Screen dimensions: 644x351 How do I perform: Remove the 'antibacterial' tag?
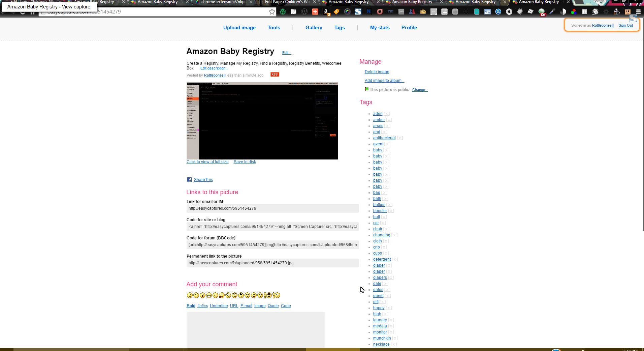pyautogui.click(x=400, y=138)
